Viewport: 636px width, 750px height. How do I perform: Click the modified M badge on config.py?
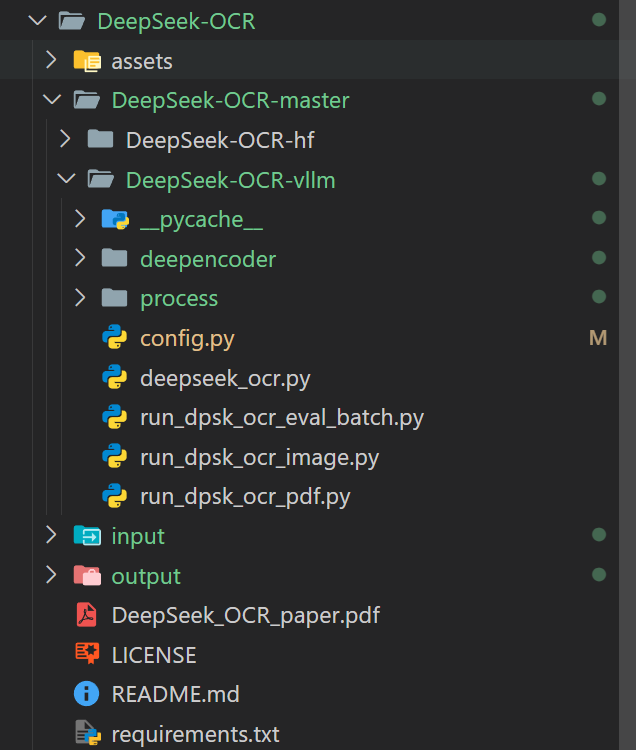598,338
